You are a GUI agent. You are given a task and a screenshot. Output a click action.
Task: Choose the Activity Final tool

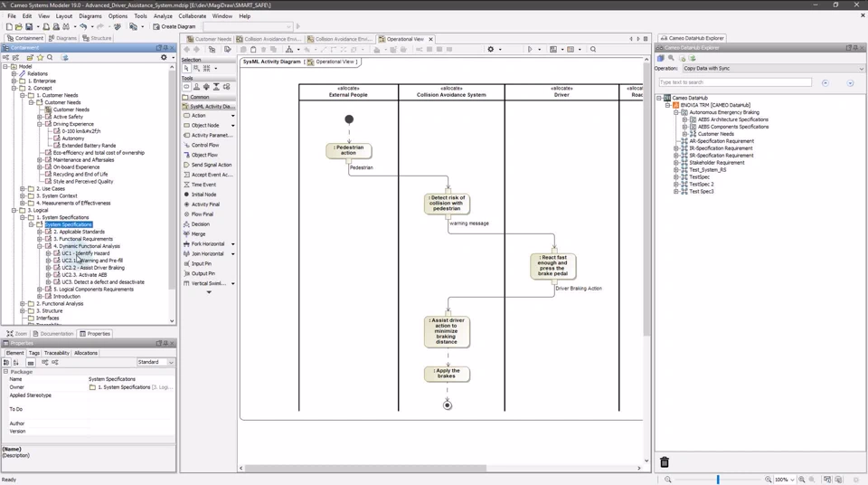click(x=205, y=204)
